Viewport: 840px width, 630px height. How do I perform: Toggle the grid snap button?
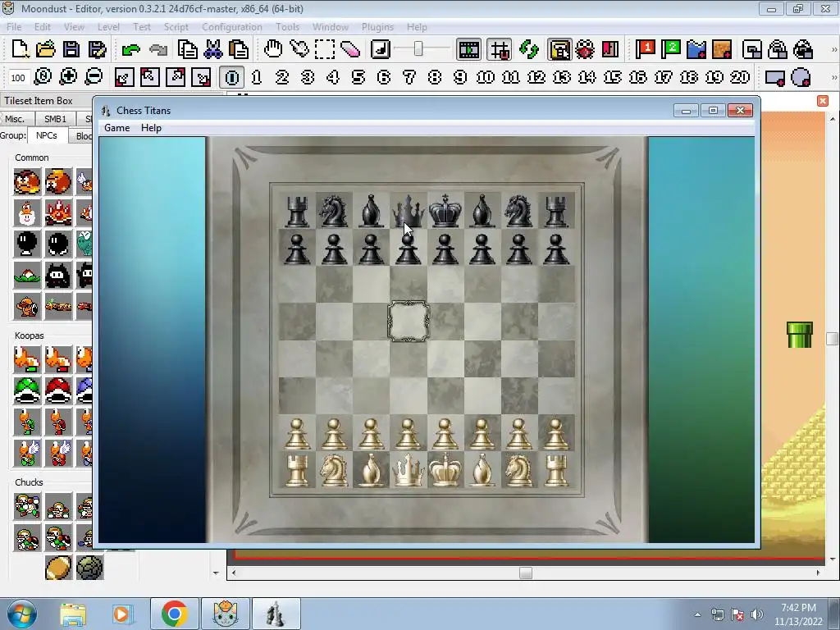tap(500, 50)
